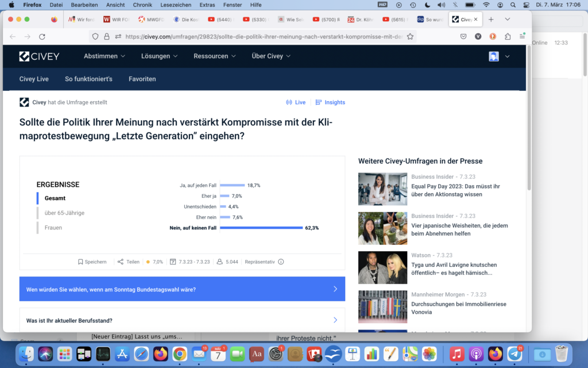
Task: Open the Favoriten tab
Action: [x=142, y=79]
